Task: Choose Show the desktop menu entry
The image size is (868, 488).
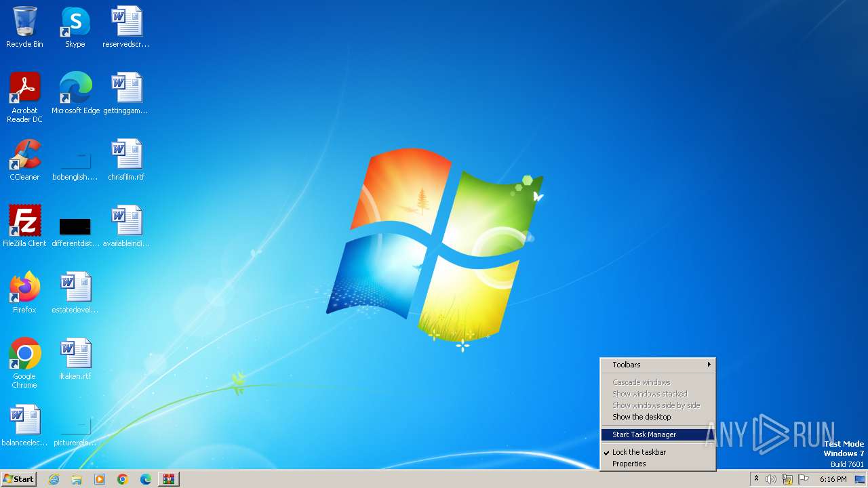Action: pyautogui.click(x=658, y=417)
